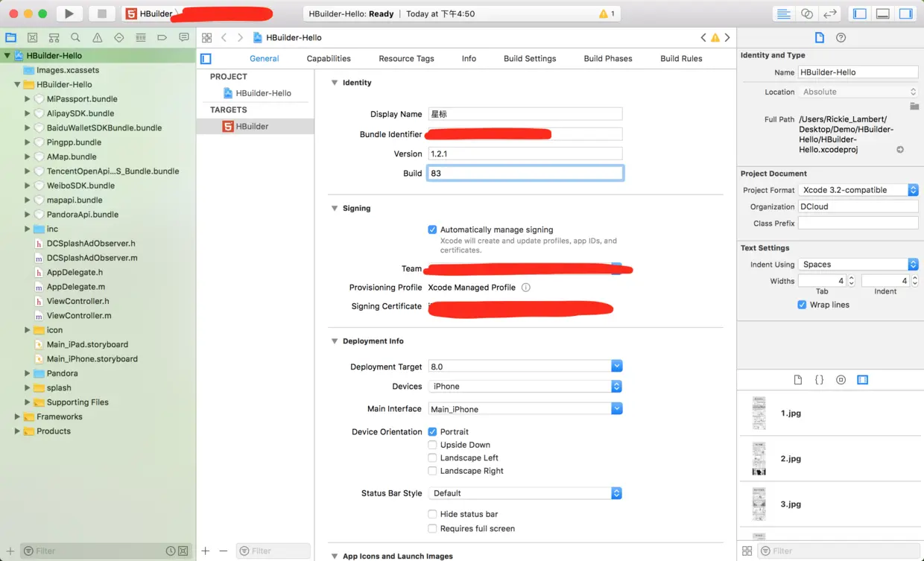Click the provisioning profile info icon

tap(525, 288)
